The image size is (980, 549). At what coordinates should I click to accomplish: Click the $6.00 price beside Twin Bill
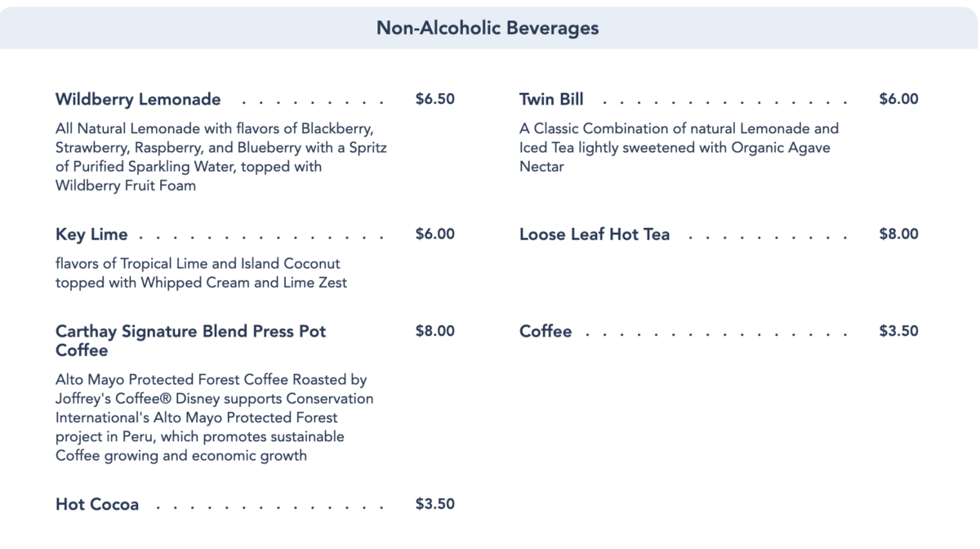pos(898,100)
